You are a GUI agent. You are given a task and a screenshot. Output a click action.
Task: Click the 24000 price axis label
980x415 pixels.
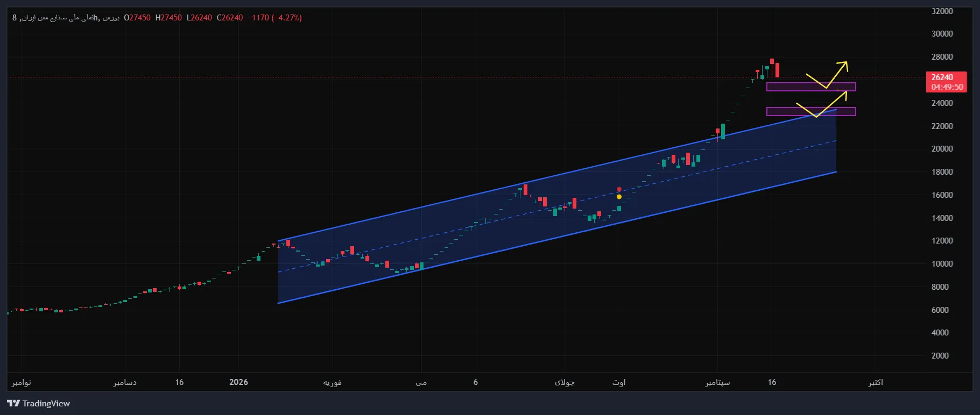pyautogui.click(x=942, y=103)
